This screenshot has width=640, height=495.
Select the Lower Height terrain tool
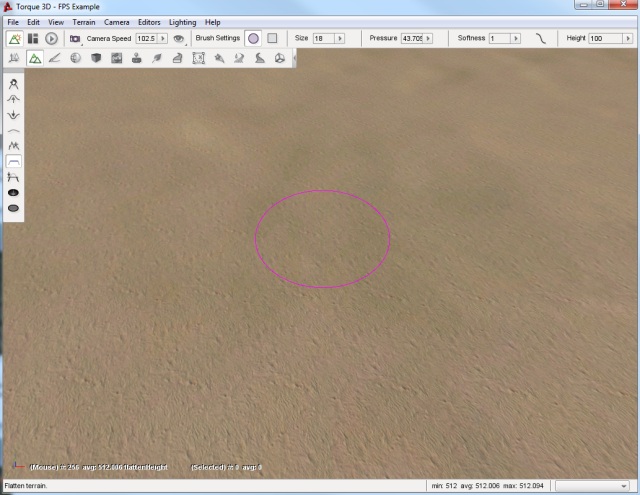pyautogui.click(x=14, y=115)
